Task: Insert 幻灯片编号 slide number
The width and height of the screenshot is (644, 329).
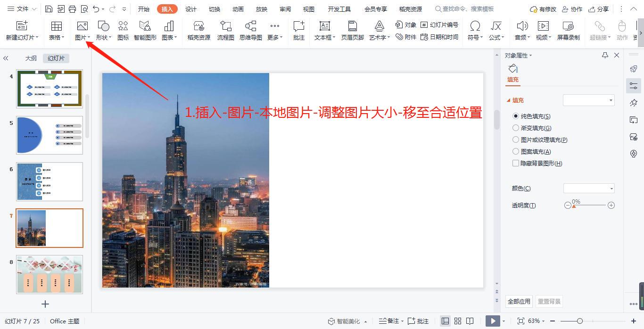Action: click(x=439, y=25)
